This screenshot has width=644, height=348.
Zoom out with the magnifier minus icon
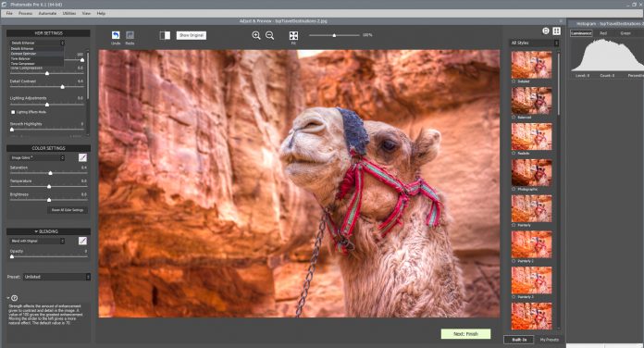[x=270, y=35]
